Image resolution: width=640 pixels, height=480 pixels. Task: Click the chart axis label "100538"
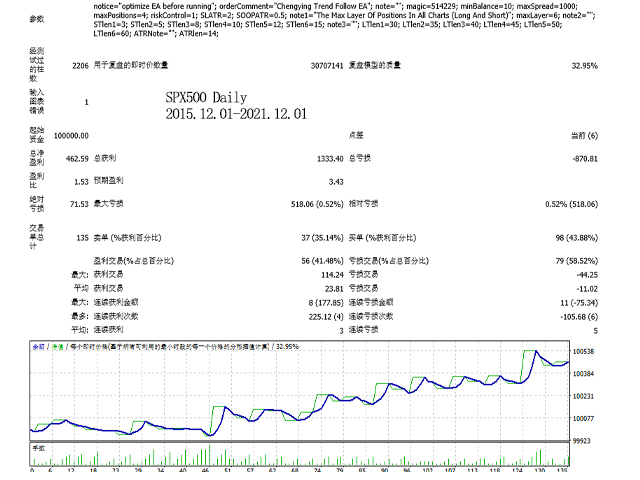point(584,351)
